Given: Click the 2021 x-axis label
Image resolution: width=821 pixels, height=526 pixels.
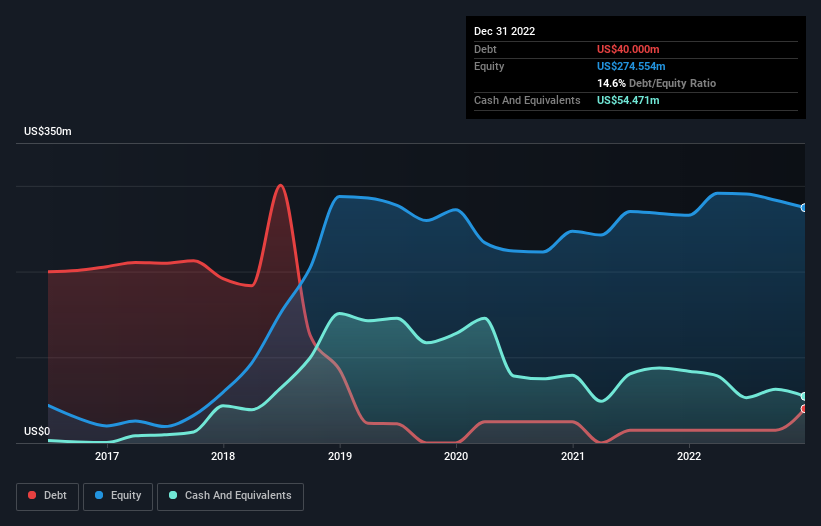Looking at the screenshot, I should [573, 456].
